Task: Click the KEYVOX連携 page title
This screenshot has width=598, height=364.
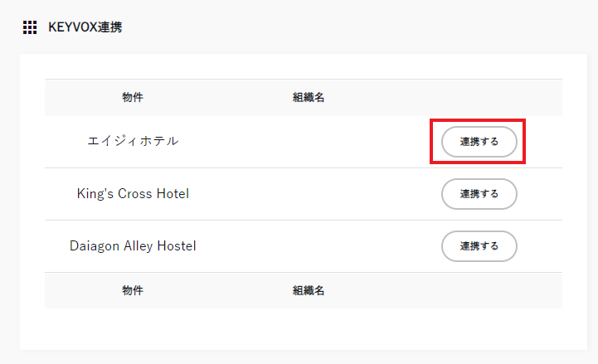Action: tap(85, 27)
